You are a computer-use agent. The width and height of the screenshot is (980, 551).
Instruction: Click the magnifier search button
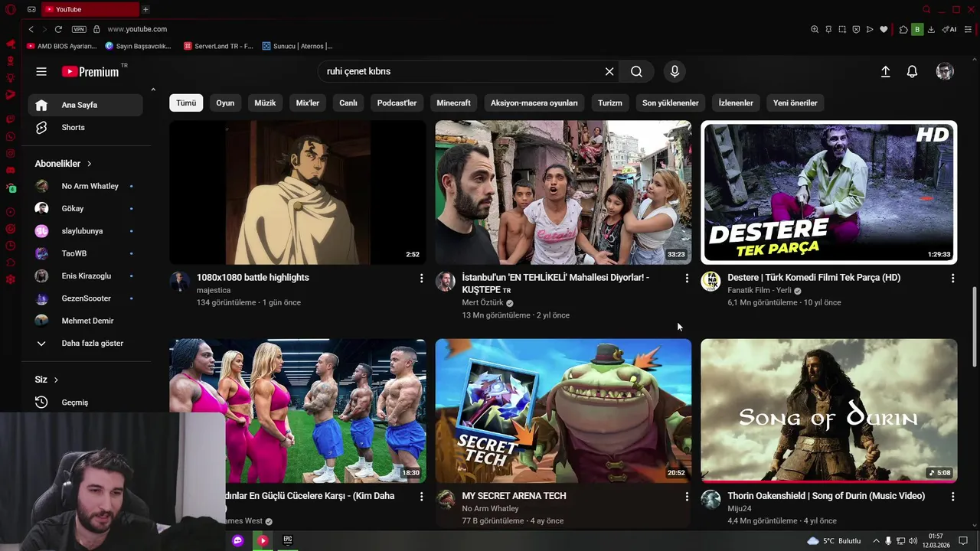click(636, 71)
